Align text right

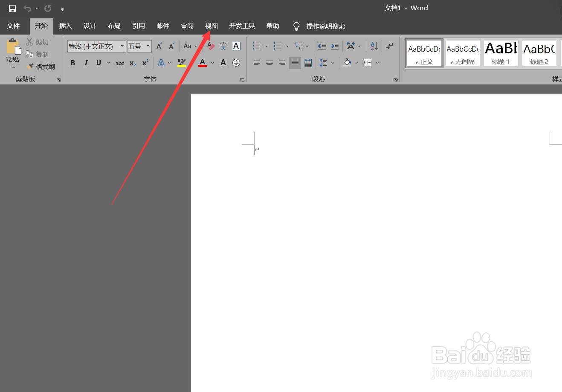[x=282, y=63]
